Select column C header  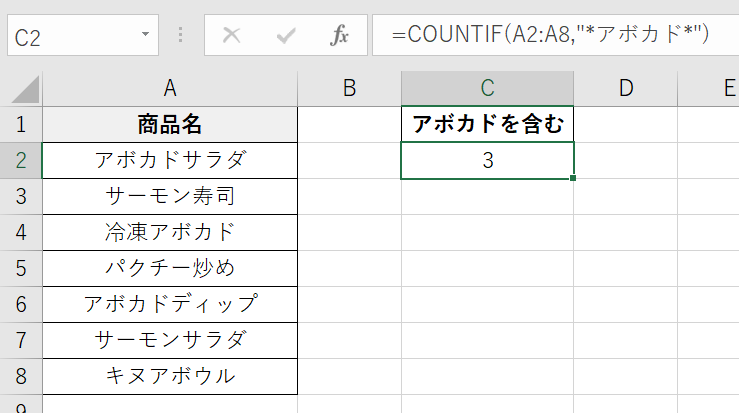[x=487, y=88]
